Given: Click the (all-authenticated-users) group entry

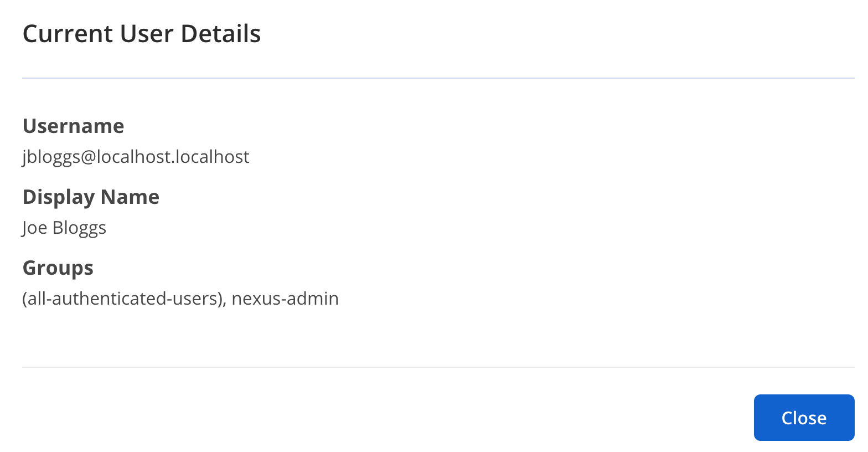Looking at the screenshot, I should coord(124,299).
